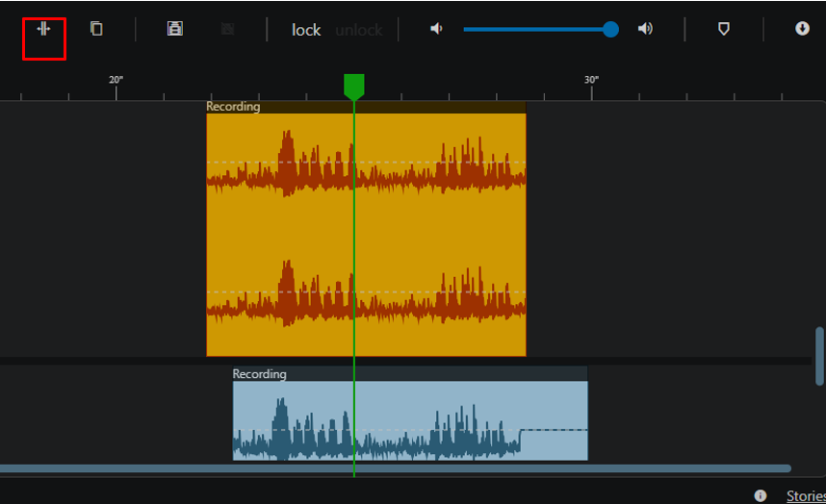826x504 pixels.
Task: Click the volume slider handle
Action: 610,29
